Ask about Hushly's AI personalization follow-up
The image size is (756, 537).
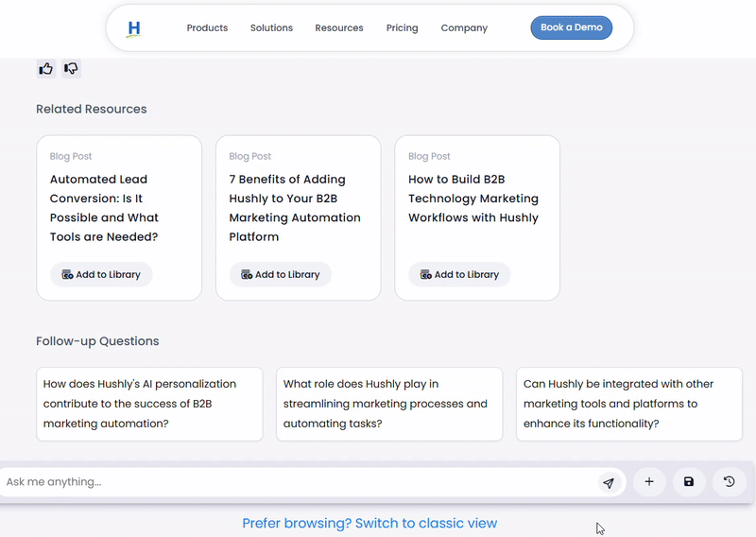coord(149,404)
